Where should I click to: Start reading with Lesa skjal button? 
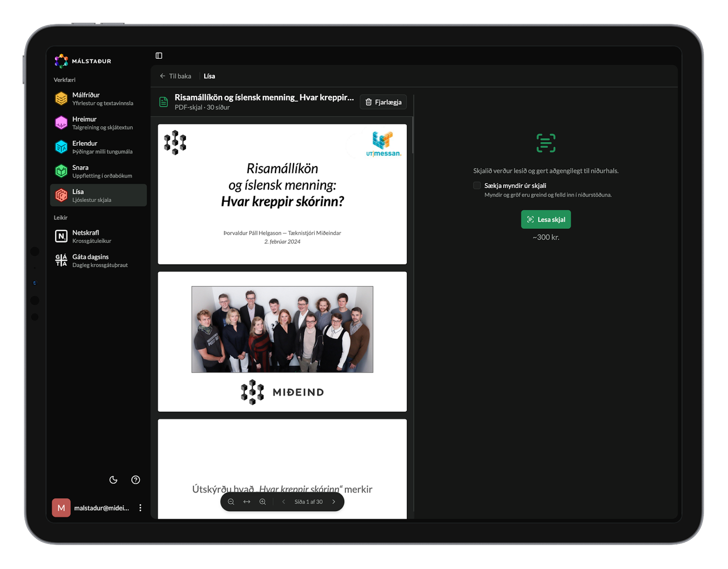coord(546,219)
